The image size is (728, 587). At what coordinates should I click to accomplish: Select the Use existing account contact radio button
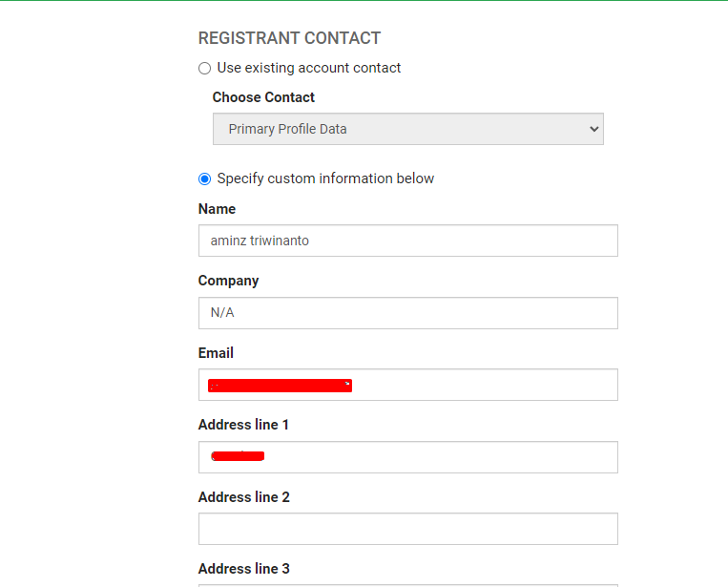coord(205,69)
